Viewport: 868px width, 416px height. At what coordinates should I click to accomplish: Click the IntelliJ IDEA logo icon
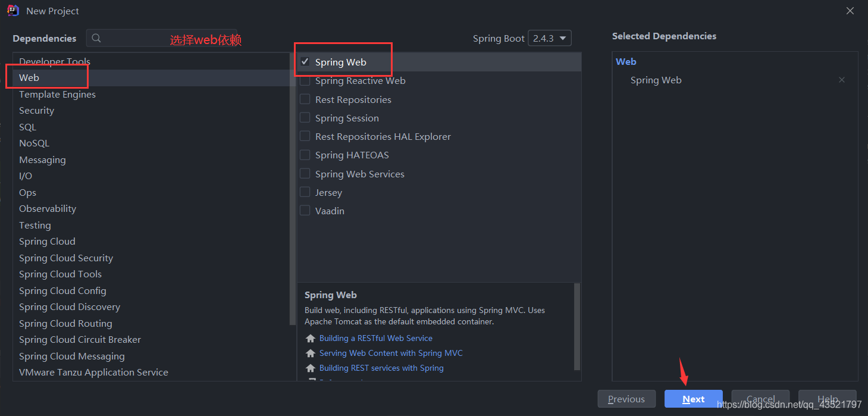[x=13, y=11]
